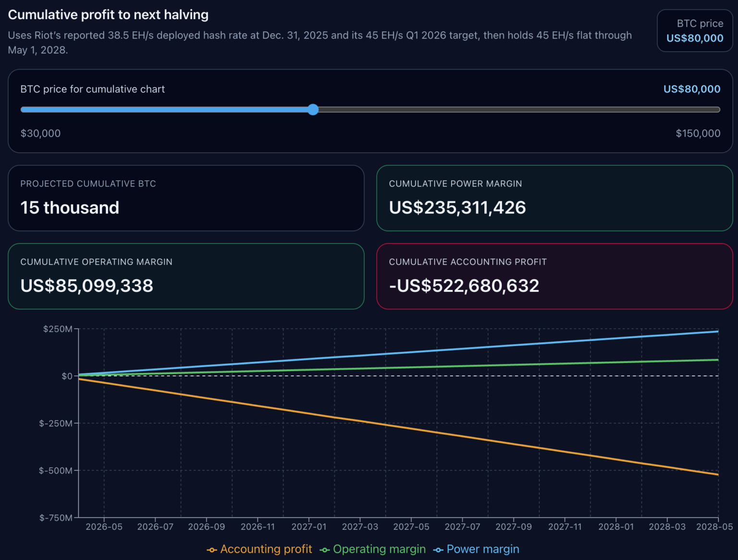Image resolution: width=738 pixels, height=560 pixels.
Task: Click the Operating margin legend marker icon
Action: (326, 549)
